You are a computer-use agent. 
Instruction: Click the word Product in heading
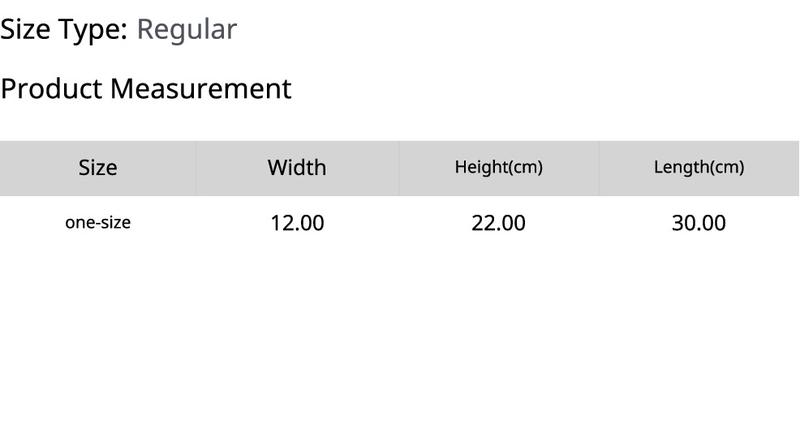[52, 88]
